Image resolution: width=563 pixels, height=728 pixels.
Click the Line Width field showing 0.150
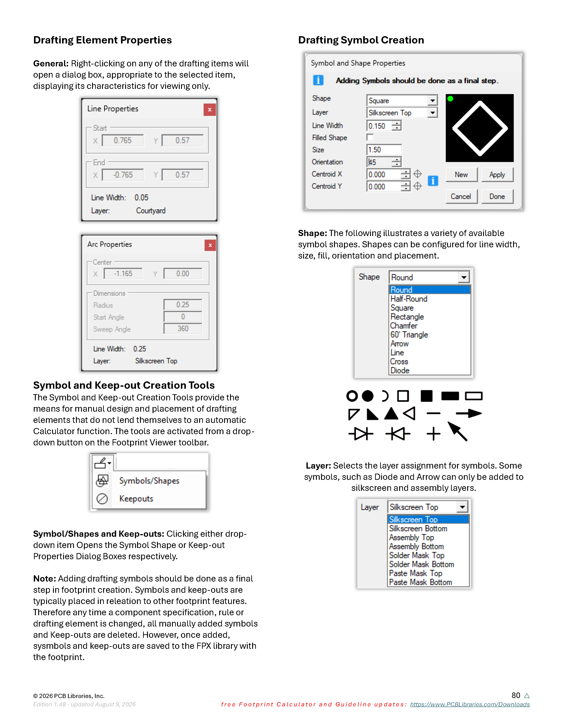[380, 126]
